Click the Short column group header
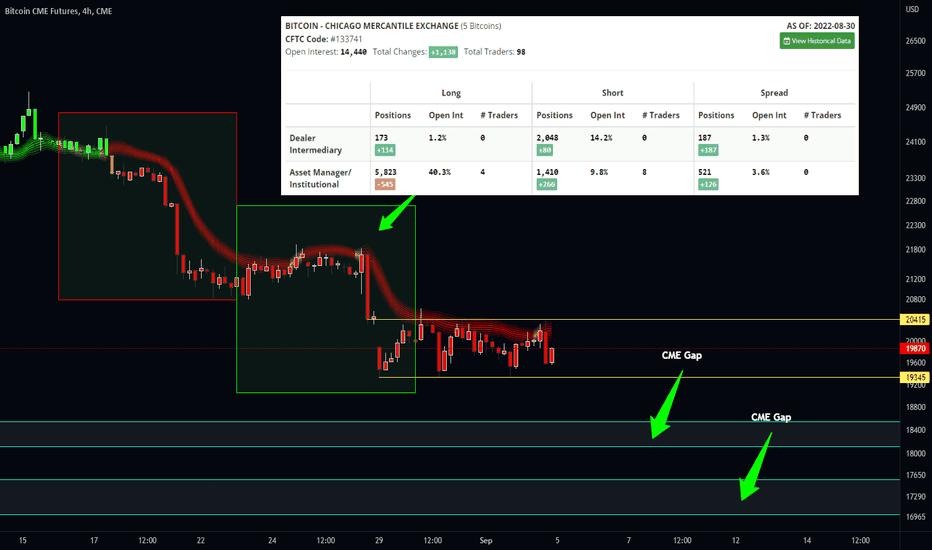 click(612, 93)
